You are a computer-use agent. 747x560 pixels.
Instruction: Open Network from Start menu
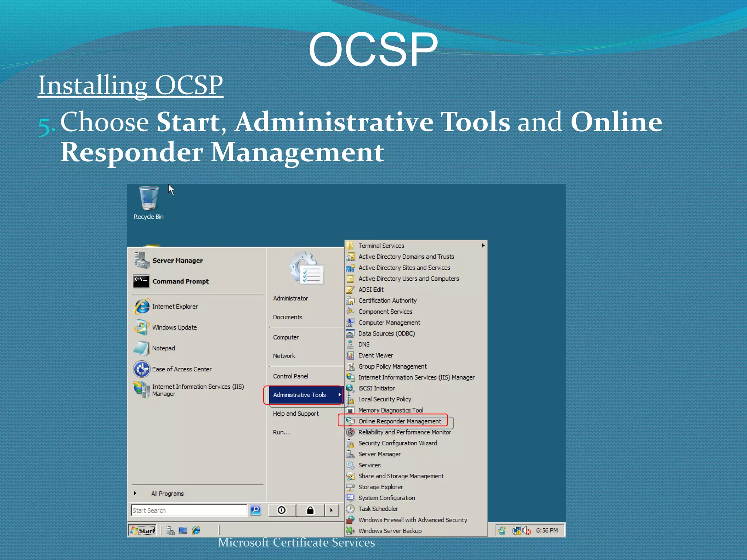click(x=284, y=356)
